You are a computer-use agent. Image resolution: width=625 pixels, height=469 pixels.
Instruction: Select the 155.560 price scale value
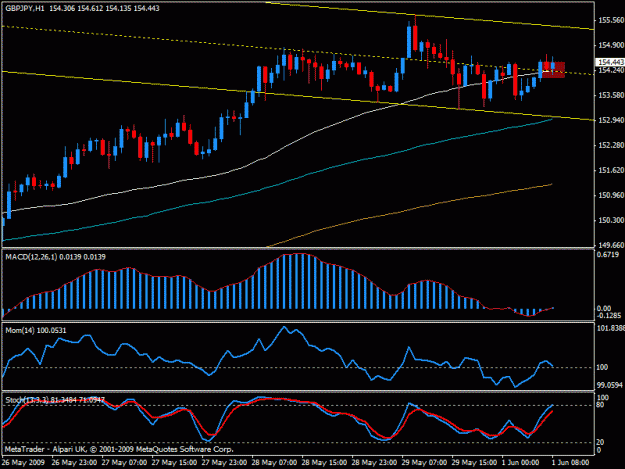[x=611, y=20]
